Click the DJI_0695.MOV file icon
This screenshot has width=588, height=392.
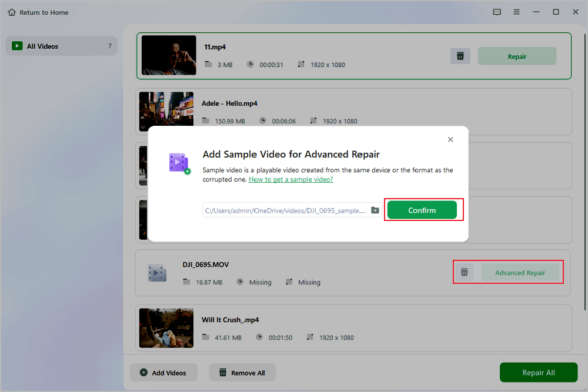click(157, 273)
